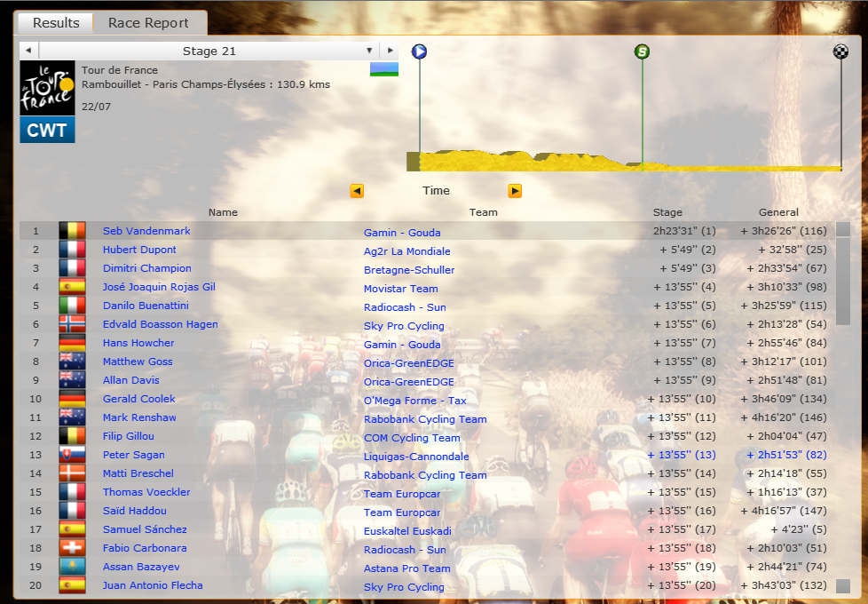868x604 pixels.
Task: Open team Movistar Team
Action: click(401, 289)
